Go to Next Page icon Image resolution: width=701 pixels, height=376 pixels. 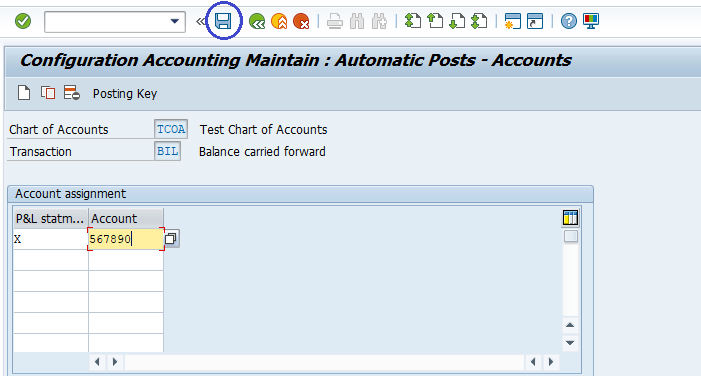457,21
